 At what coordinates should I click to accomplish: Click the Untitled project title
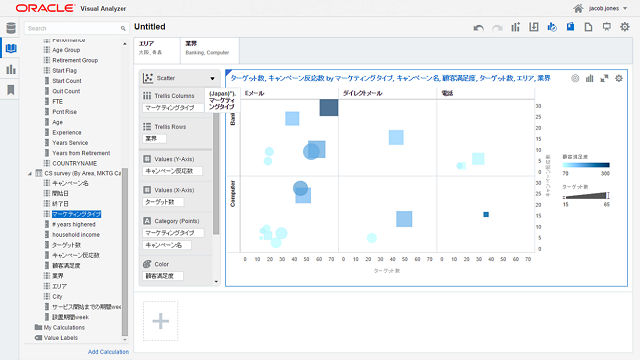pyautogui.click(x=150, y=27)
